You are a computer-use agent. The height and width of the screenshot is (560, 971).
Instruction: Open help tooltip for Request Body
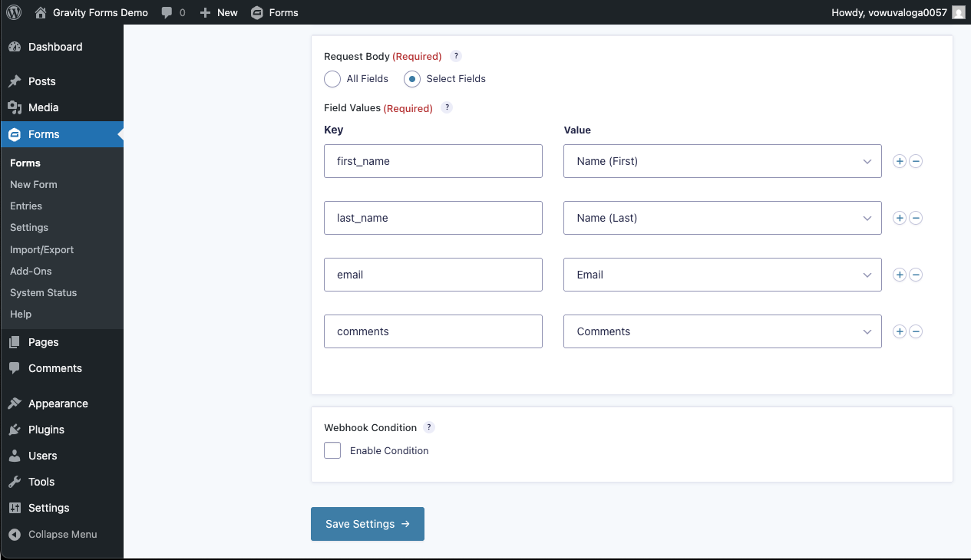click(x=456, y=56)
